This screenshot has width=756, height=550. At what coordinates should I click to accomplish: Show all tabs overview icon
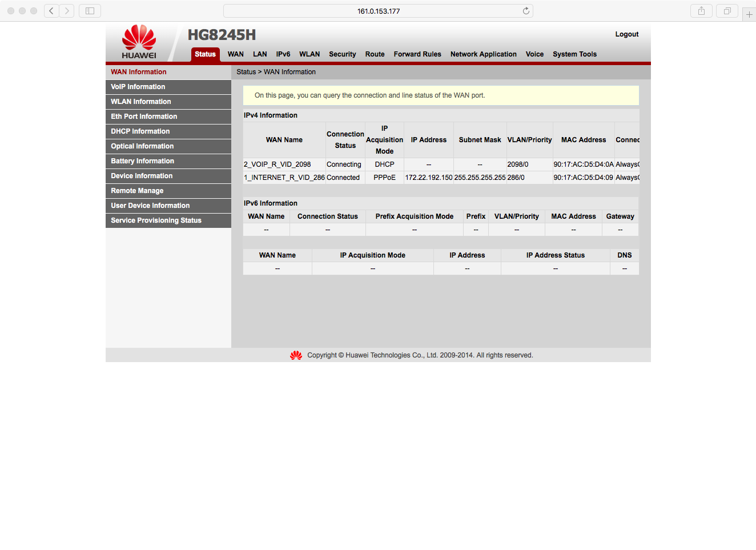point(727,11)
